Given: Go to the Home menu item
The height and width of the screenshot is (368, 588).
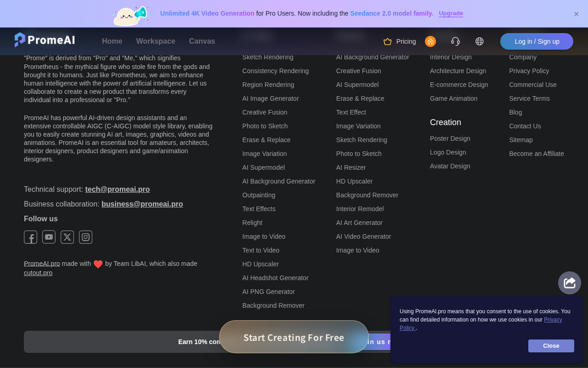Looking at the screenshot, I should (x=112, y=41).
